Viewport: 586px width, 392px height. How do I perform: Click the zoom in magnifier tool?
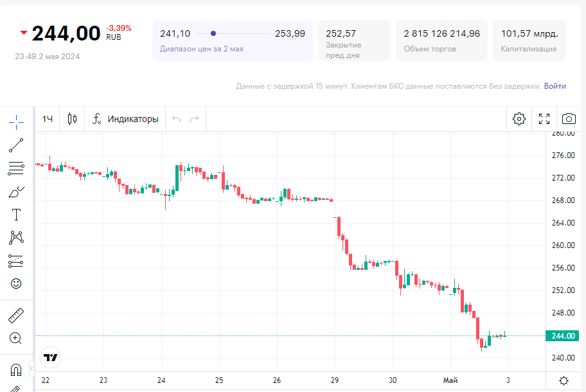[16, 338]
